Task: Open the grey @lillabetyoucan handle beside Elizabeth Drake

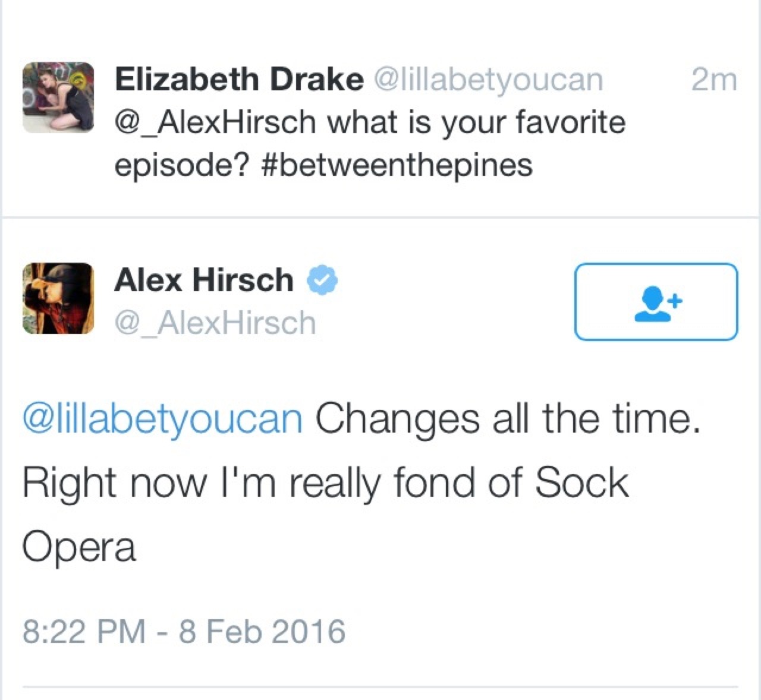Action: [488, 80]
